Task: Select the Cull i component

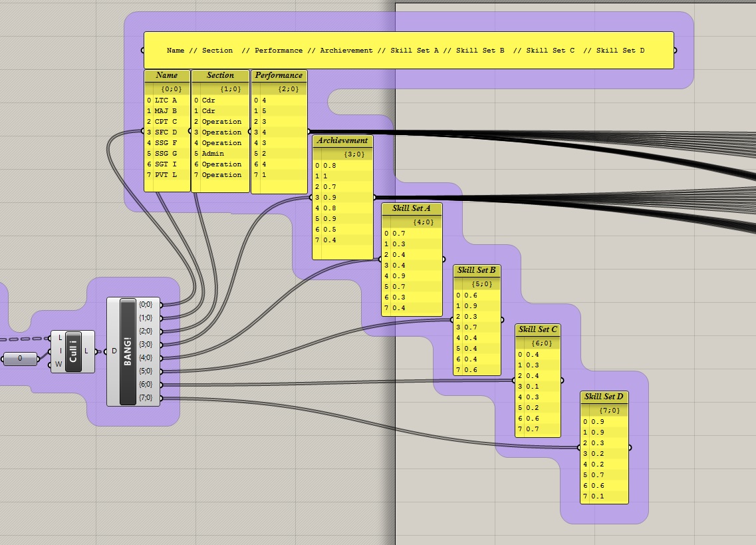Action: (x=73, y=351)
